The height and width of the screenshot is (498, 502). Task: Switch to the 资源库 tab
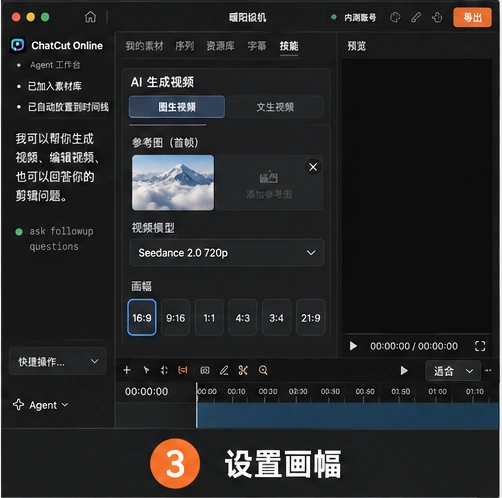(x=220, y=46)
